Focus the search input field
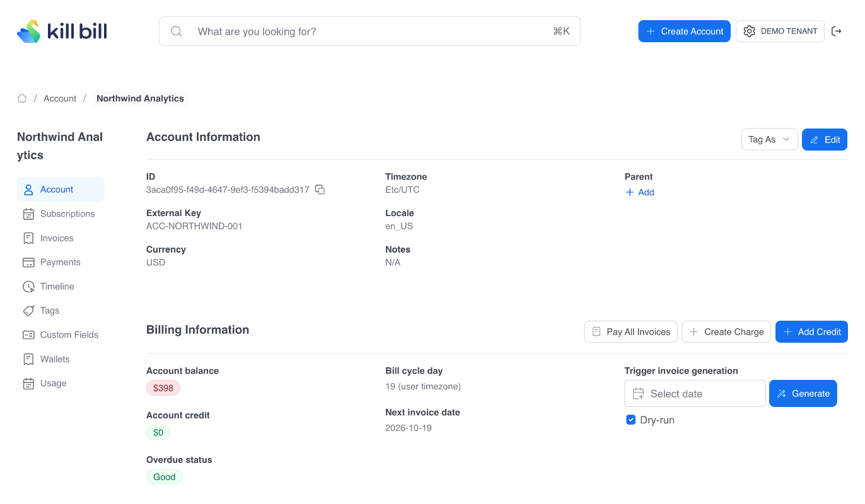Viewport: 865px width, 504px height. (x=369, y=31)
